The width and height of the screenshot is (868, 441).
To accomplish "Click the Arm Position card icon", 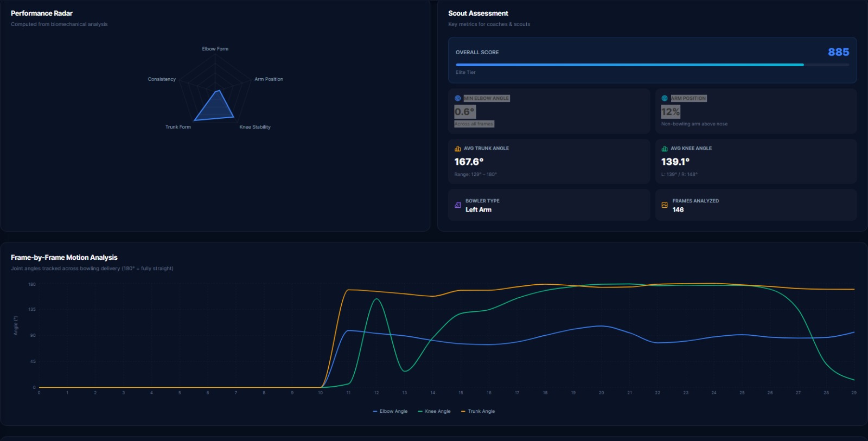I will tap(665, 98).
